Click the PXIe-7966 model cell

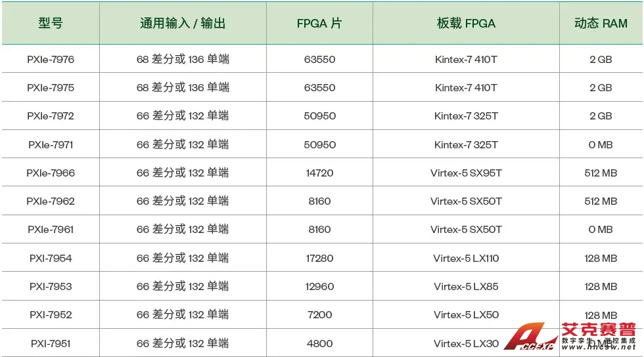(51, 173)
